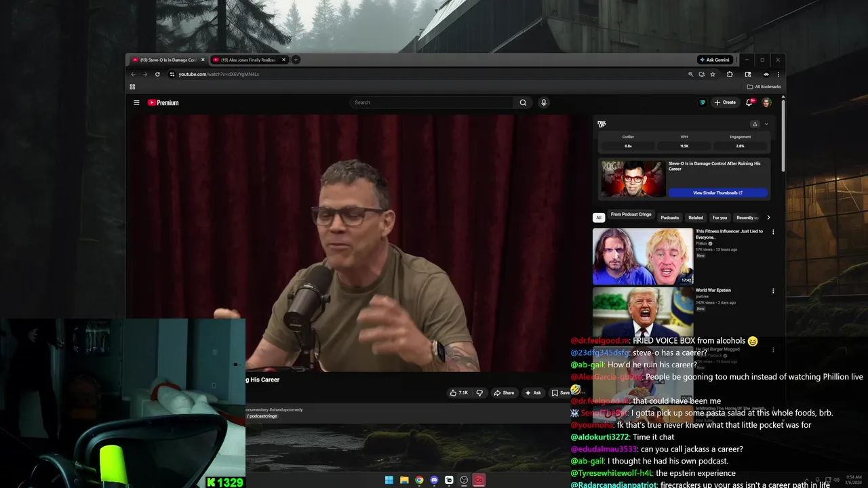Save the video to a playlist
The height and width of the screenshot is (488, 868).
[561, 392]
